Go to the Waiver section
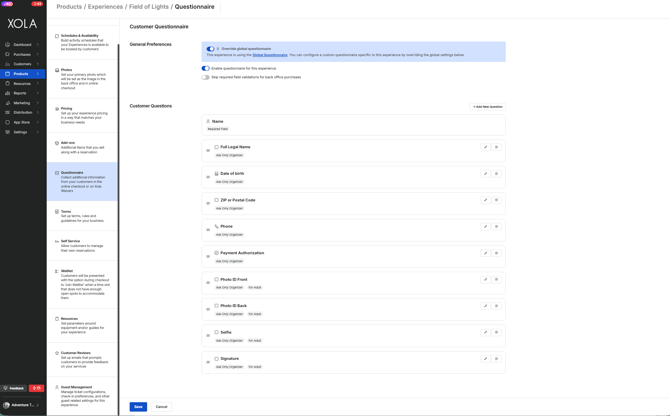Screen dimensions: 670x416 [66, 270]
